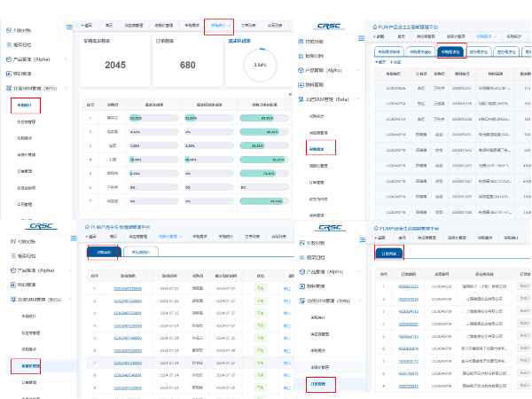This screenshot has width=532, height=399.
Task: Click the (Alpha) product management icon in order list panel
Action: point(302,272)
